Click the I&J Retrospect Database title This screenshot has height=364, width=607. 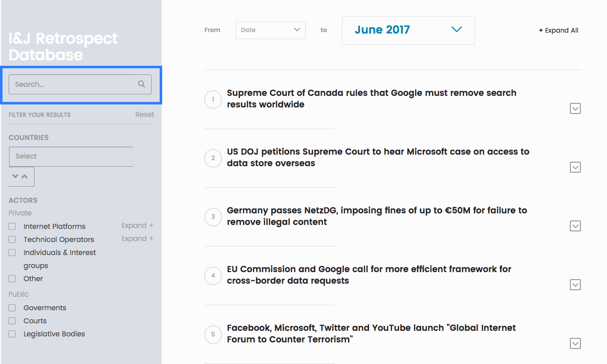click(x=63, y=46)
